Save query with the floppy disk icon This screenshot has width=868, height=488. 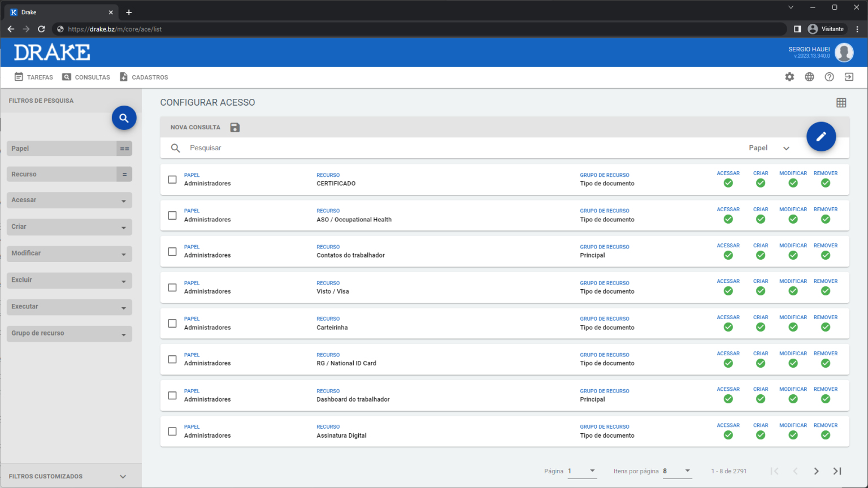tap(235, 128)
